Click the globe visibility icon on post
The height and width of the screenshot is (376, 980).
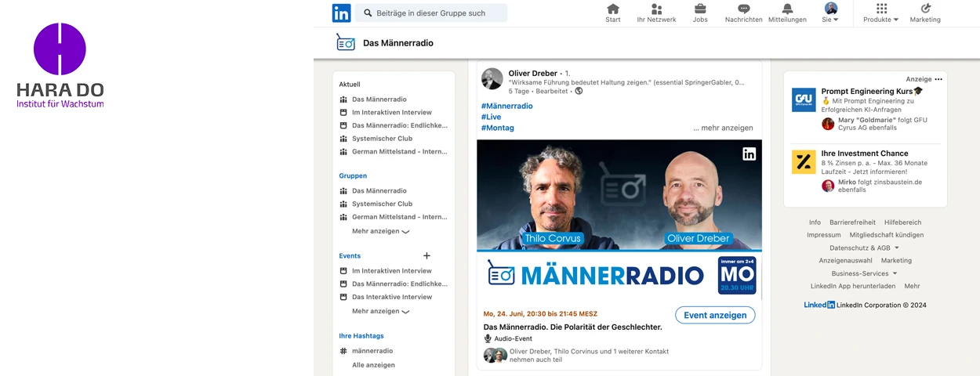(579, 91)
